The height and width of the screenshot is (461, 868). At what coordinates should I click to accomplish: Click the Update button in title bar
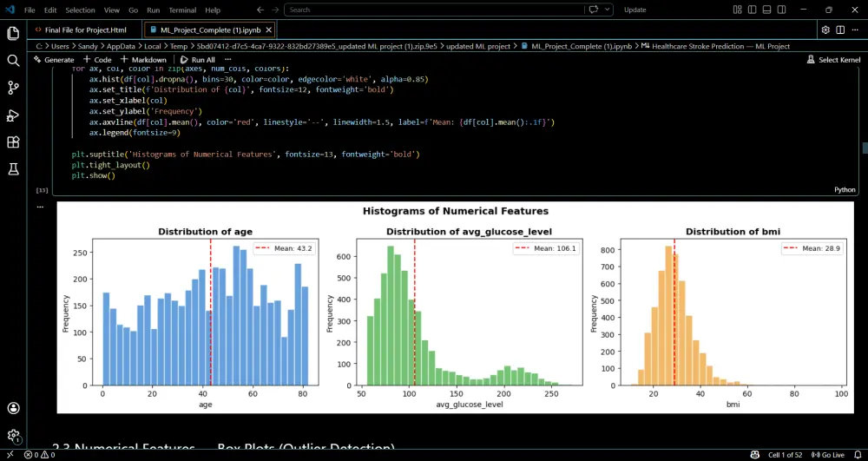[635, 10]
